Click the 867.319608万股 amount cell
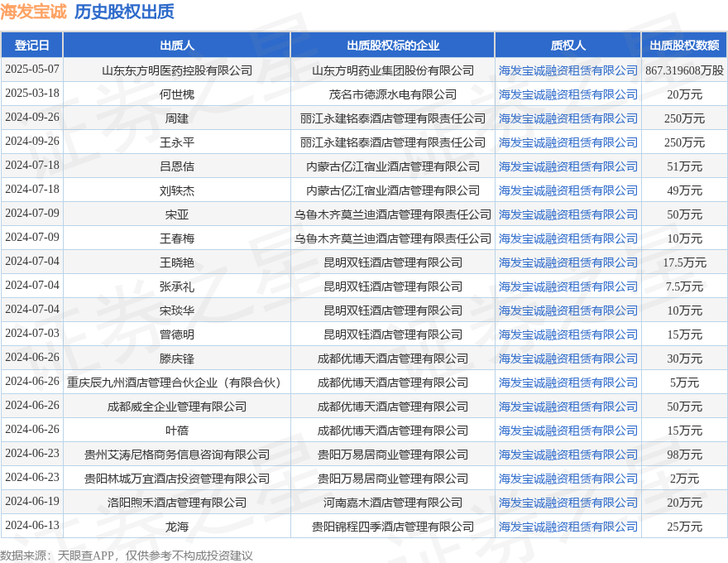728x563 pixels. (684, 70)
